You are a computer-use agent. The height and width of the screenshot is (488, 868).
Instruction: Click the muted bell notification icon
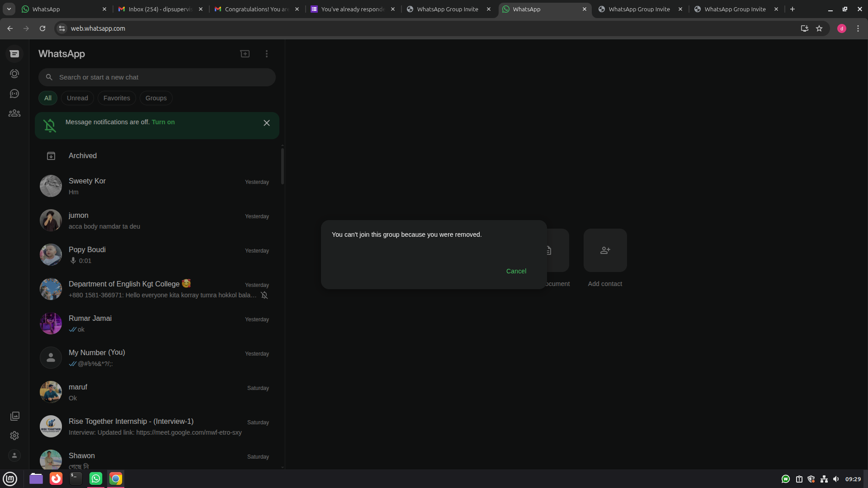(50, 126)
